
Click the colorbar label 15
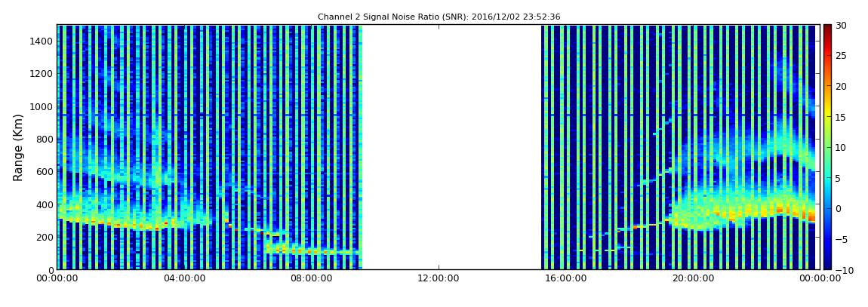[841, 117]
